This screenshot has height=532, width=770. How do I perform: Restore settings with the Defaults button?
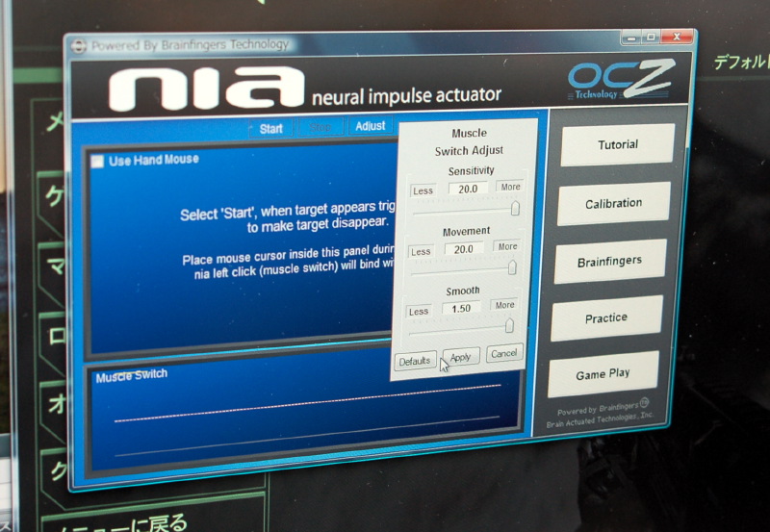pyautogui.click(x=414, y=361)
